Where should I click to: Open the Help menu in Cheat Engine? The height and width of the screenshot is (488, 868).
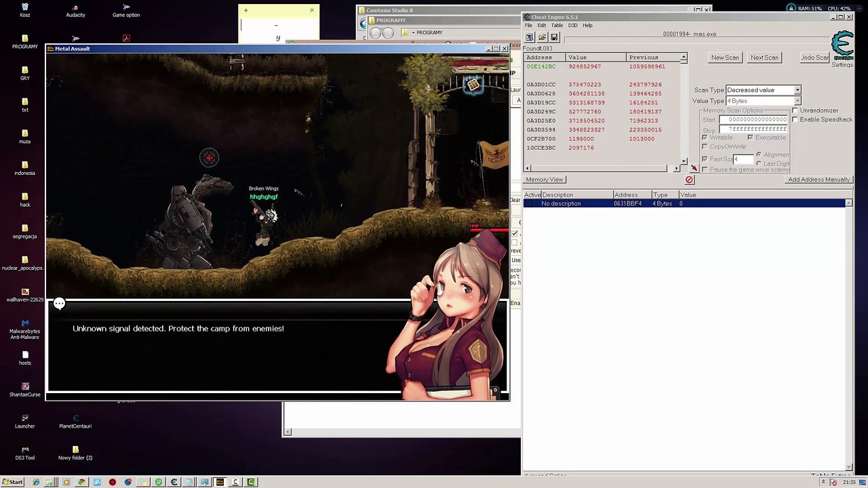point(587,26)
